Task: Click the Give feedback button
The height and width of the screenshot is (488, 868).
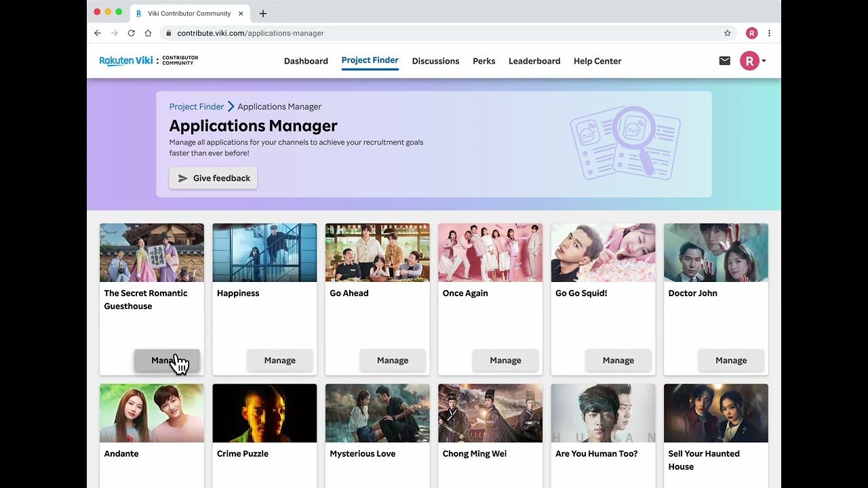Action: pyautogui.click(x=213, y=178)
